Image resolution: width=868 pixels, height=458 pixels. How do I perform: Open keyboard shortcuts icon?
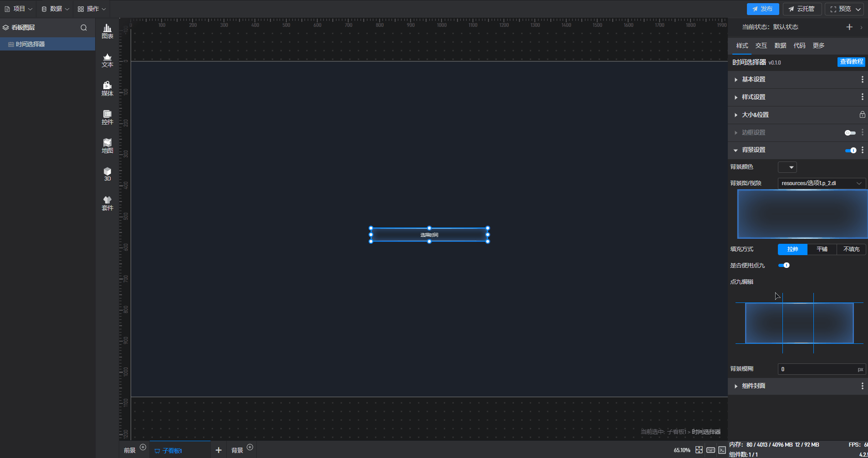[711, 450]
